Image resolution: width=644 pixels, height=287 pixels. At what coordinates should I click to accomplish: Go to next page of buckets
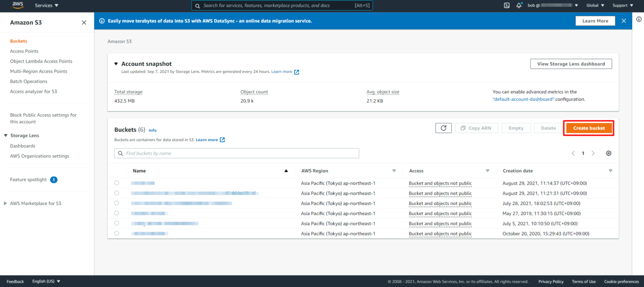pyautogui.click(x=593, y=153)
